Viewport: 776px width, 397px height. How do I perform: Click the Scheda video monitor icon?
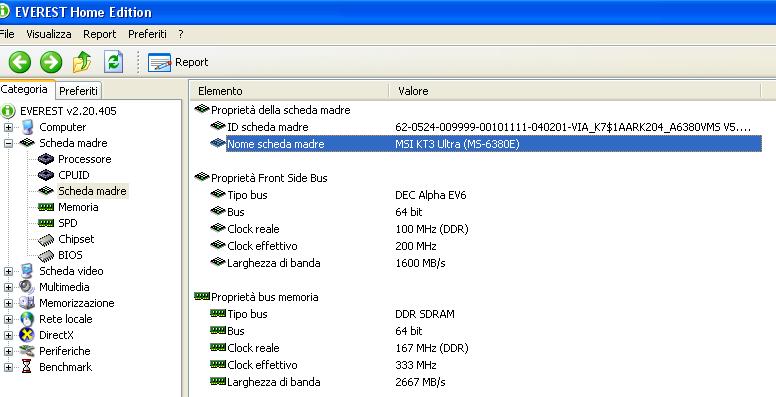(x=27, y=271)
